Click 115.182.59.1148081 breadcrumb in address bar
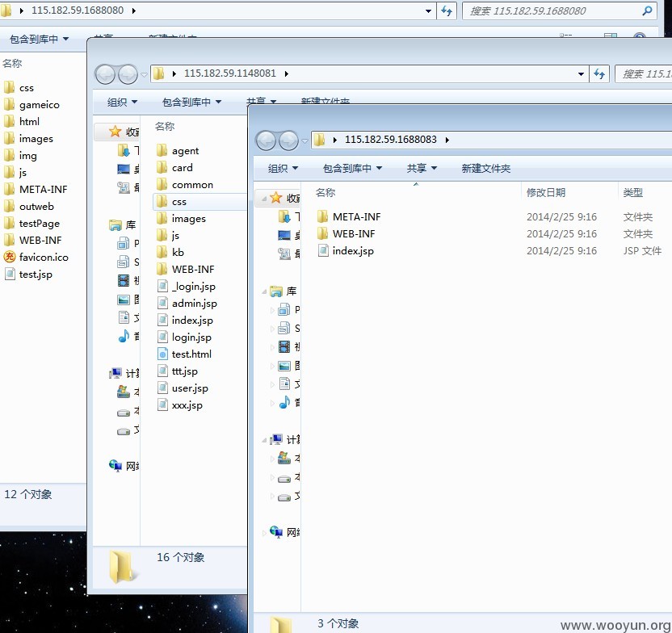 click(229, 73)
